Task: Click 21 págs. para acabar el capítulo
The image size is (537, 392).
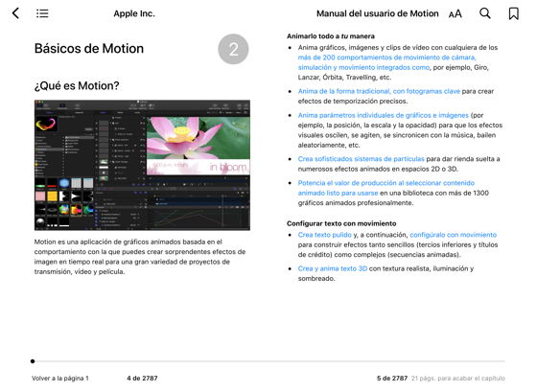Action: coord(458,379)
